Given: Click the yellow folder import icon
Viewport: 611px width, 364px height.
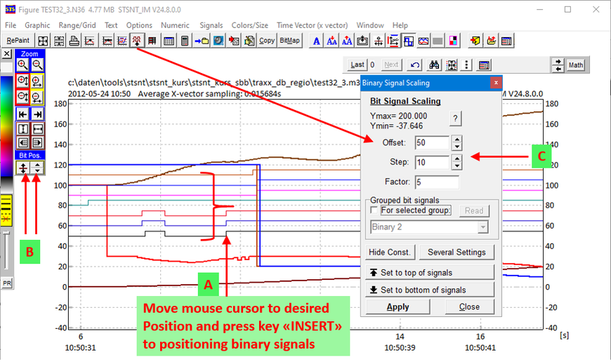Looking at the screenshot, I should tap(475, 41).
